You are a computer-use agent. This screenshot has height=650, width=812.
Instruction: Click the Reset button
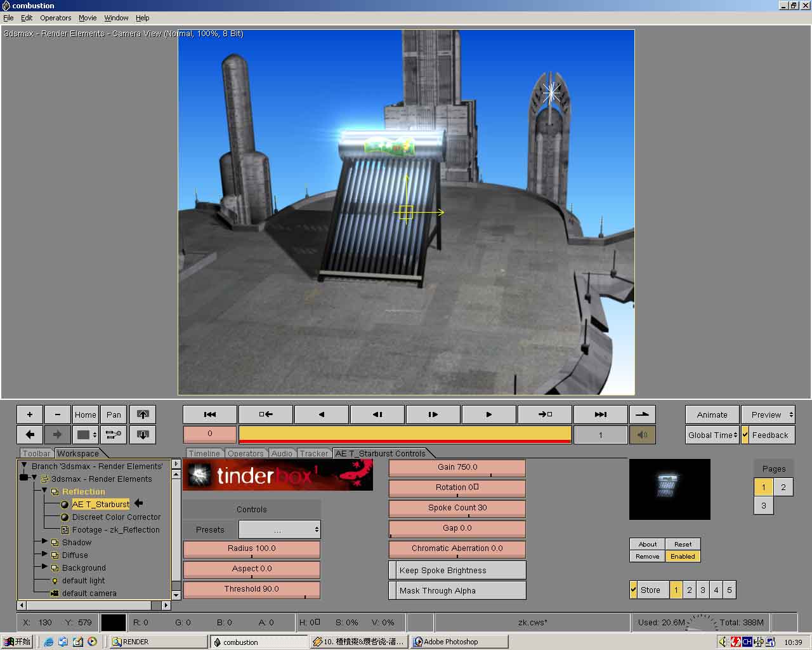683,544
